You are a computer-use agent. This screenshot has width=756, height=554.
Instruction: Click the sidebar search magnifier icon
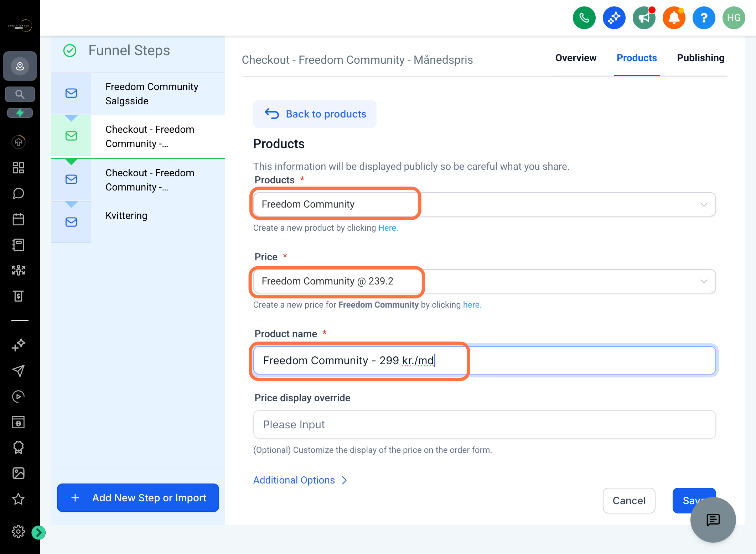point(20,94)
